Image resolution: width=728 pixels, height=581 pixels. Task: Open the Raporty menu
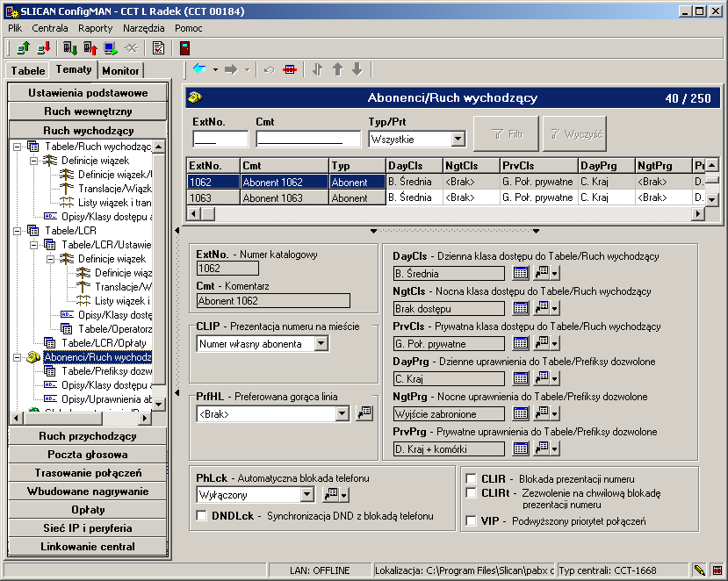pyautogui.click(x=95, y=28)
